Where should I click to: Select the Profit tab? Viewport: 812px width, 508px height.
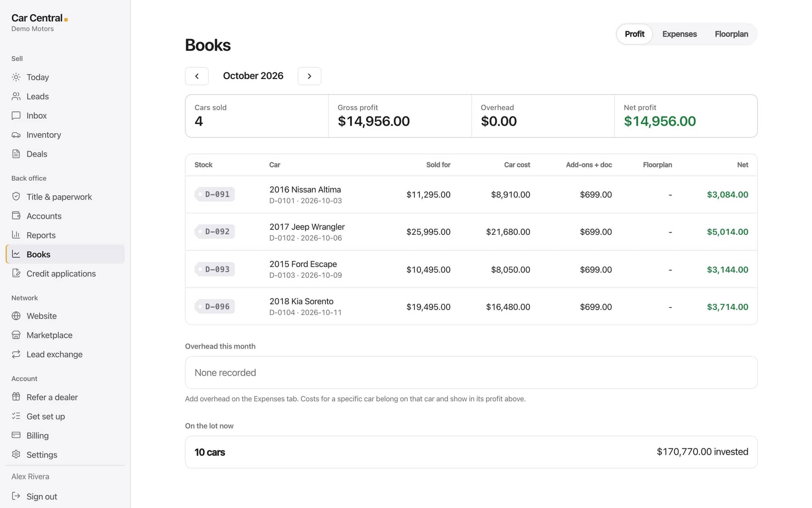click(634, 34)
